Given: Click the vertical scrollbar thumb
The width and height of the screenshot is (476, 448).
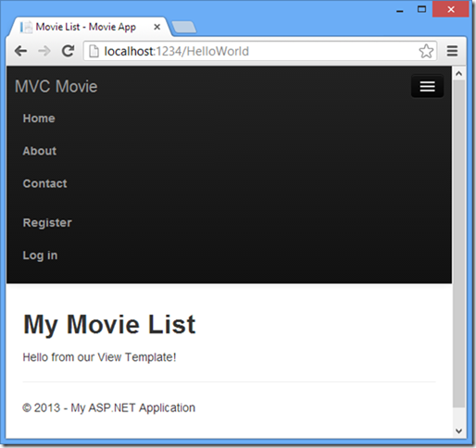Looking at the screenshot, I should [x=458, y=243].
